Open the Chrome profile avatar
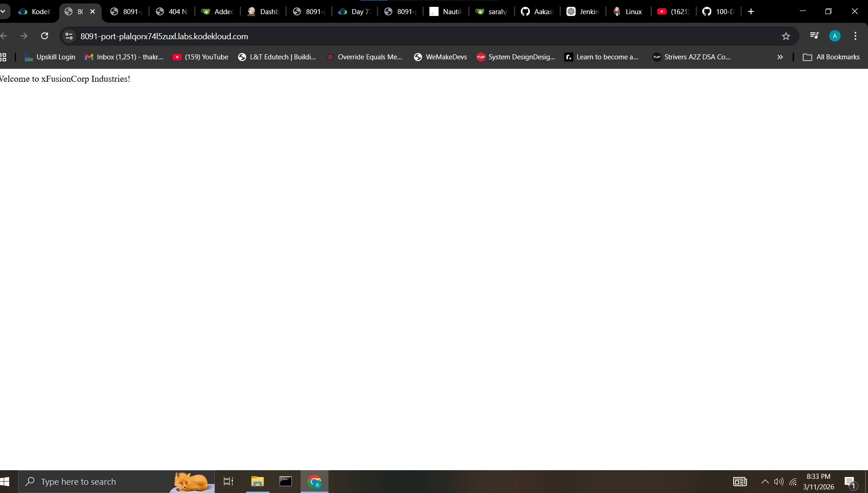Screen dimensions: 868x493 835,36
